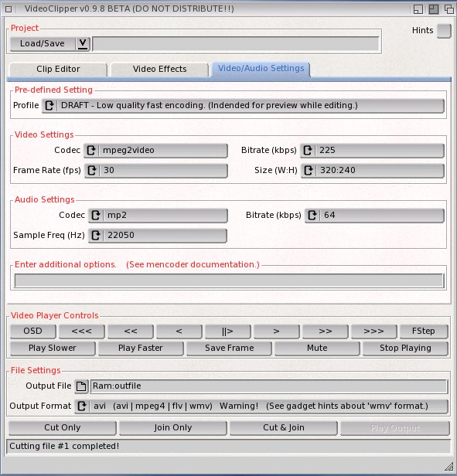Click the cycle icon on Sample Freq chooser
Screen dimensions: 457x476
click(x=96, y=236)
